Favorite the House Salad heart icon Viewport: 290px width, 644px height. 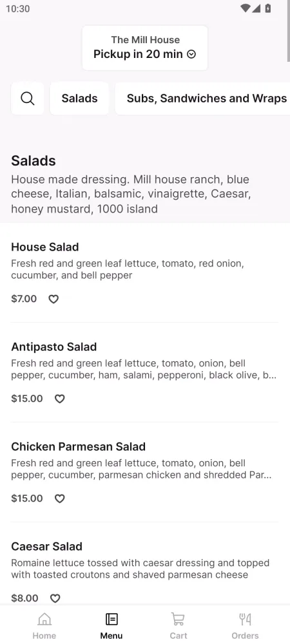(53, 299)
